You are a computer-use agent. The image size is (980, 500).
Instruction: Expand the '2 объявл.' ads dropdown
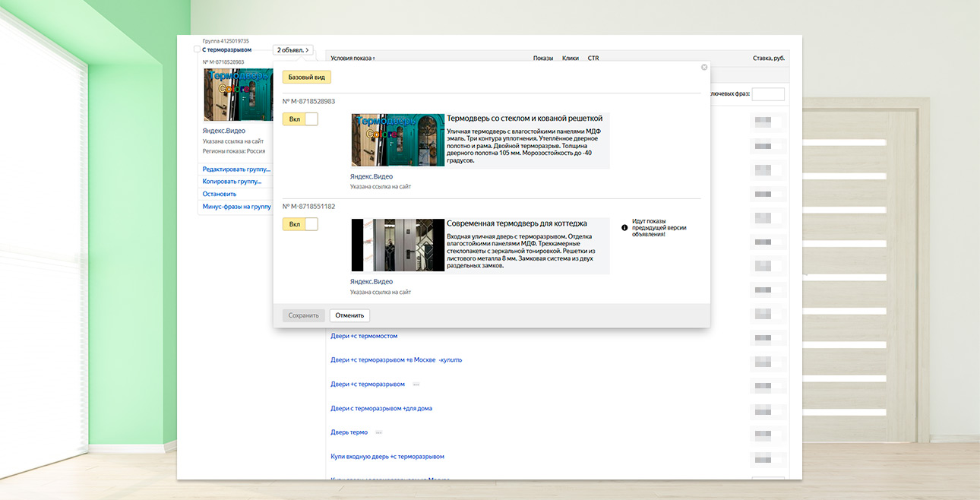point(292,50)
